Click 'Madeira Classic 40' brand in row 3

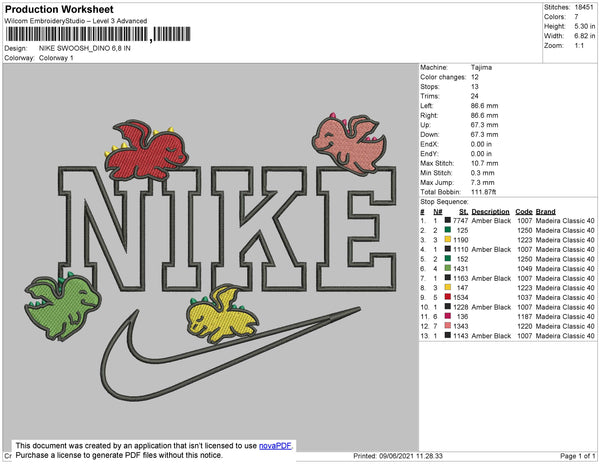point(565,240)
